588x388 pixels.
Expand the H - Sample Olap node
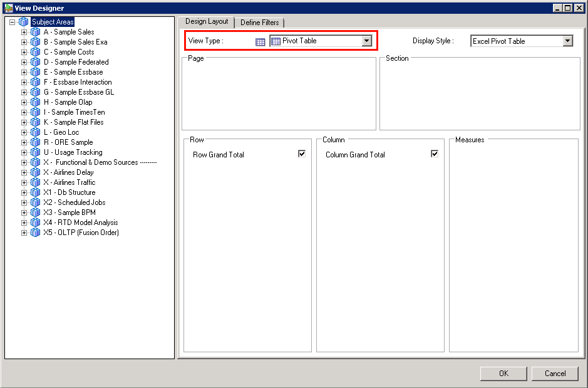(24, 102)
